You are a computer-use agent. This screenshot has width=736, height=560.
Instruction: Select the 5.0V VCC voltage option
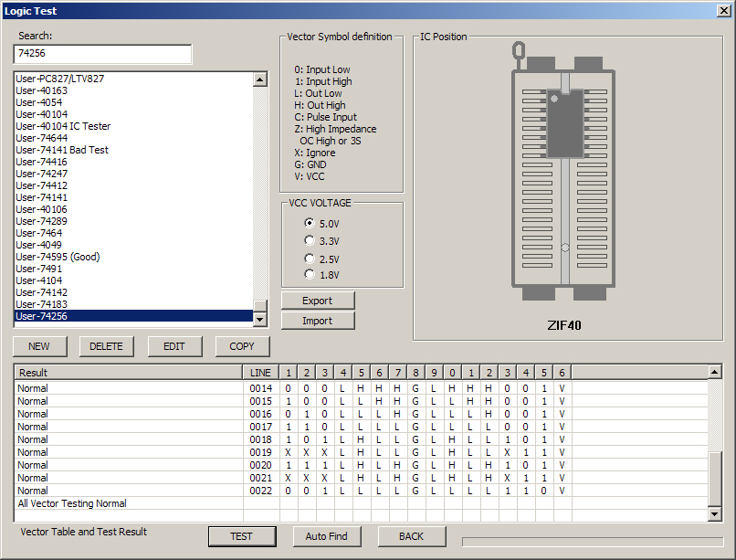coord(309,223)
